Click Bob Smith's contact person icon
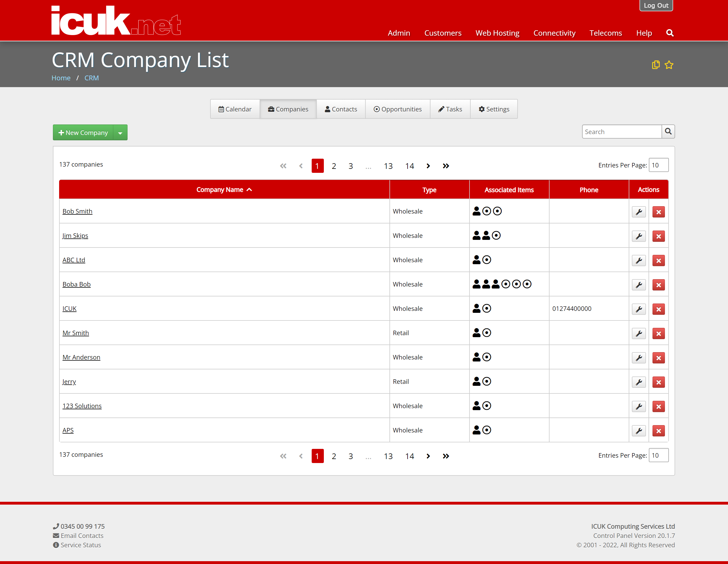The width and height of the screenshot is (728, 564). pos(477,211)
